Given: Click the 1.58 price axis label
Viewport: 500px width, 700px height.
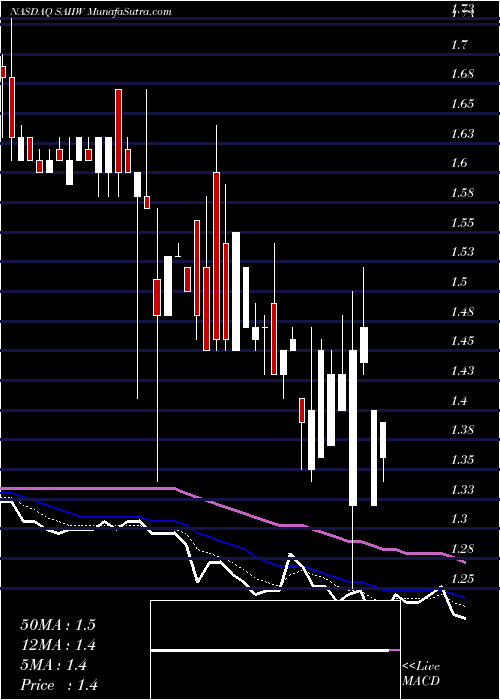Looking at the screenshot, I should point(464,193).
